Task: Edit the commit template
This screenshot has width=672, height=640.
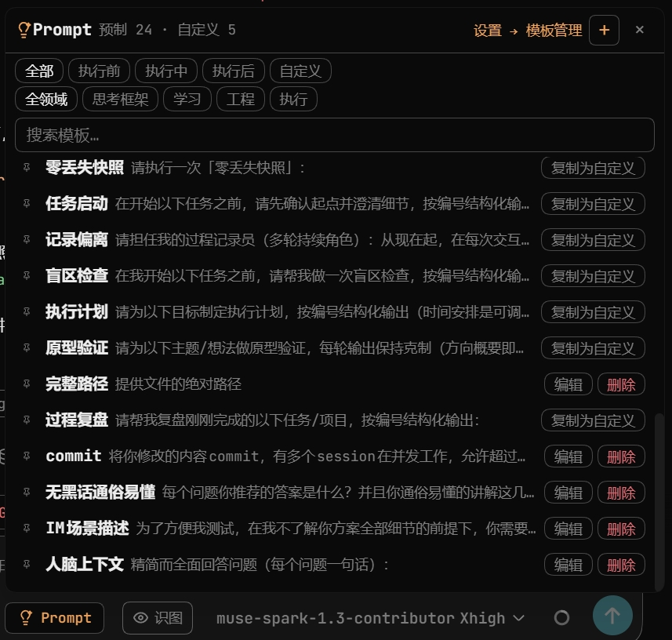Action: [568, 456]
